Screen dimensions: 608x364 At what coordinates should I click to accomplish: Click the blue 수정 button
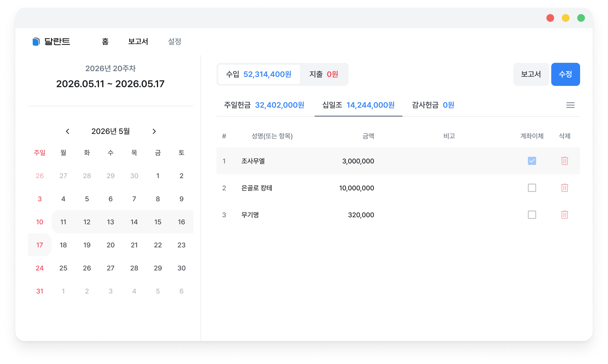click(565, 74)
